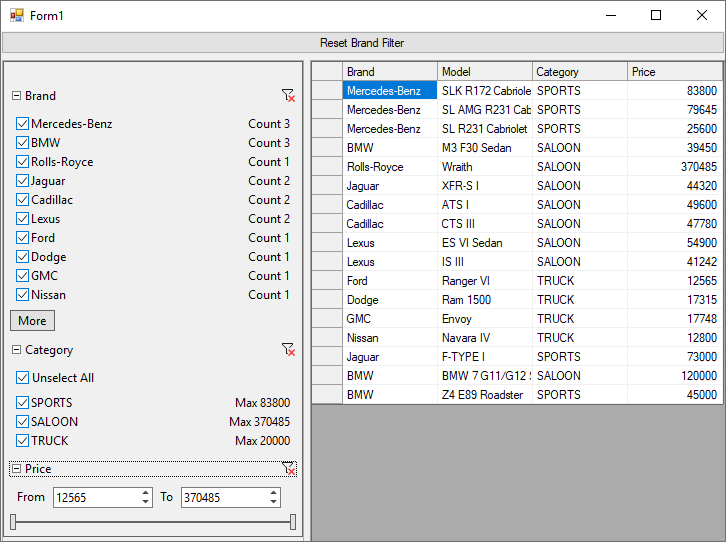Click the row header of the Wraith row

[x=327, y=167]
